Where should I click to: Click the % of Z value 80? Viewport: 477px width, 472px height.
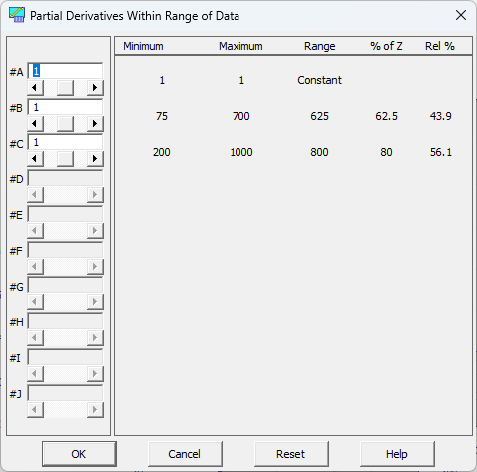point(386,152)
